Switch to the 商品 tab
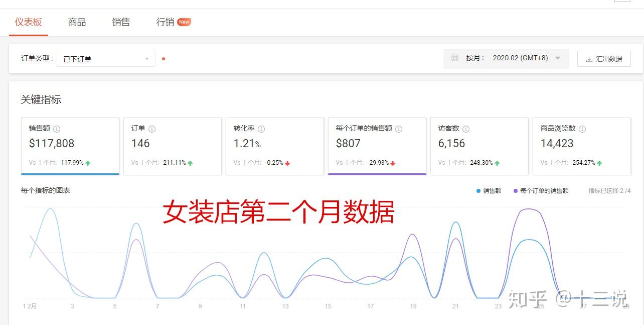 point(77,22)
